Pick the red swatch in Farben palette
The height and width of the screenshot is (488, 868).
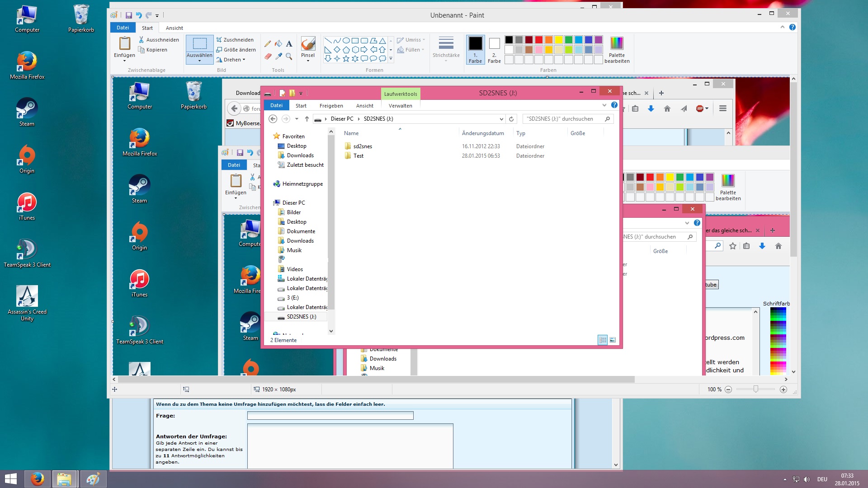539,40
